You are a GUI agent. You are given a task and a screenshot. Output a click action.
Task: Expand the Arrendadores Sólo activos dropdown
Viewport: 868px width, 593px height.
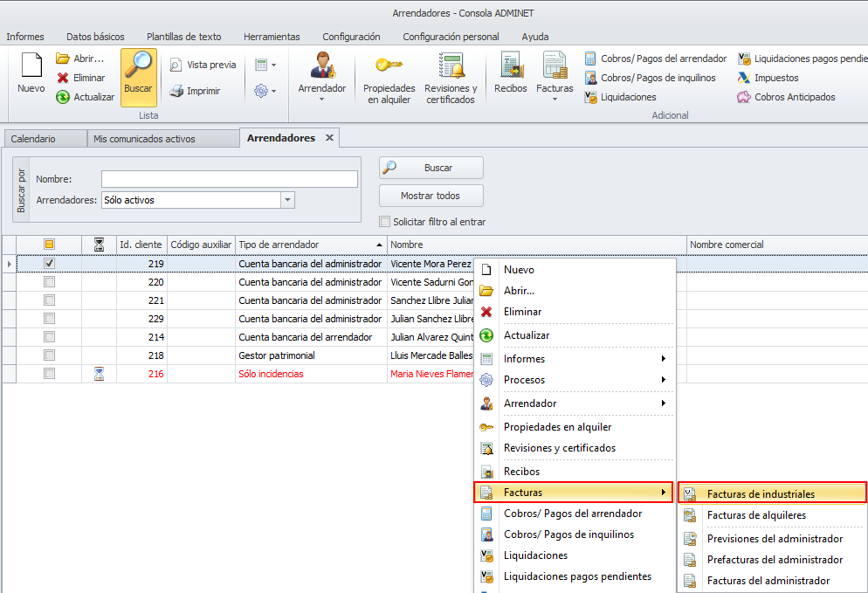pos(287,200)
